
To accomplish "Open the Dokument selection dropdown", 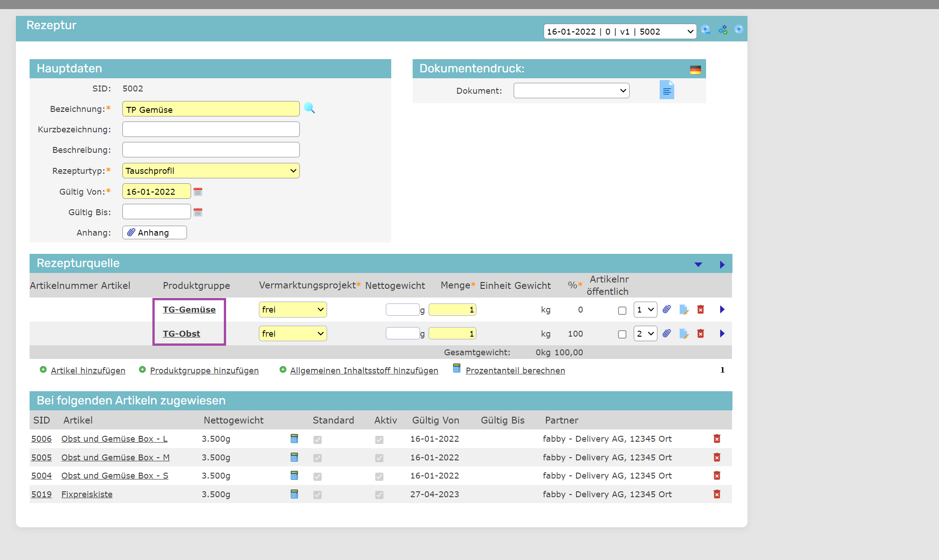I will (571, 91).
